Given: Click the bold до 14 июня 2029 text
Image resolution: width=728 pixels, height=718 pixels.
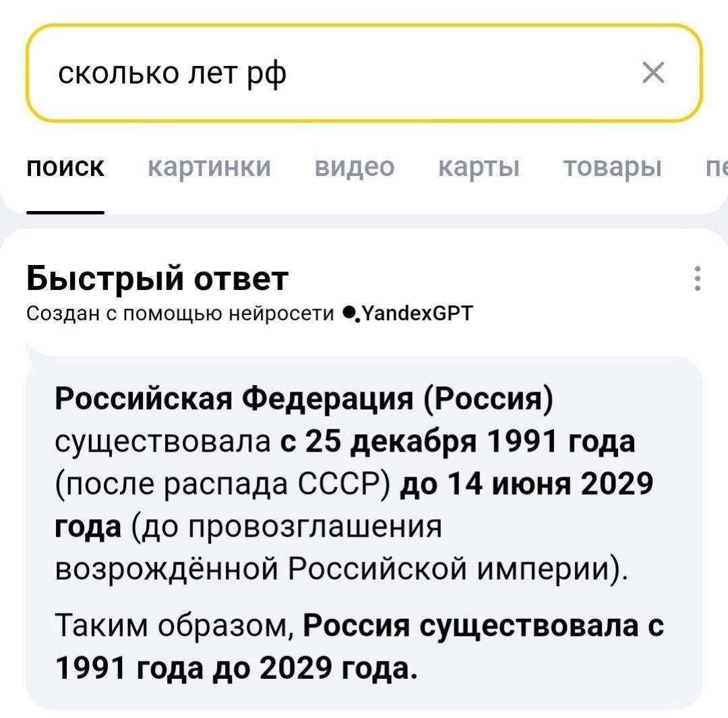Looking at the screenshot, I should click(x=527, y=484).
